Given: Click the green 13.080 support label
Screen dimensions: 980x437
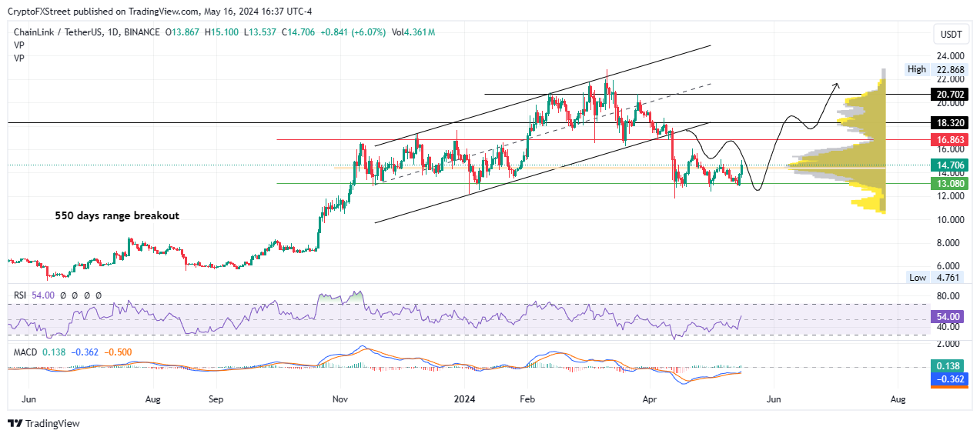Looking at the screenshot, I should click(949, 184).
